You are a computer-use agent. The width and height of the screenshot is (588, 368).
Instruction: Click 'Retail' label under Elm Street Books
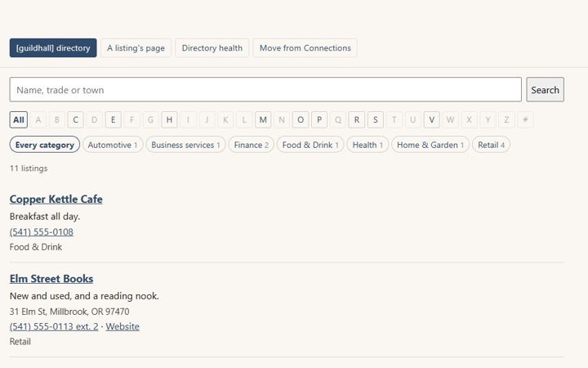pos(20,341)
